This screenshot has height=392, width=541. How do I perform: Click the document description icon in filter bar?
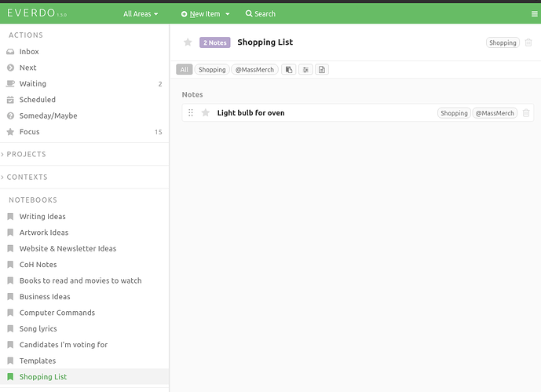322,70
